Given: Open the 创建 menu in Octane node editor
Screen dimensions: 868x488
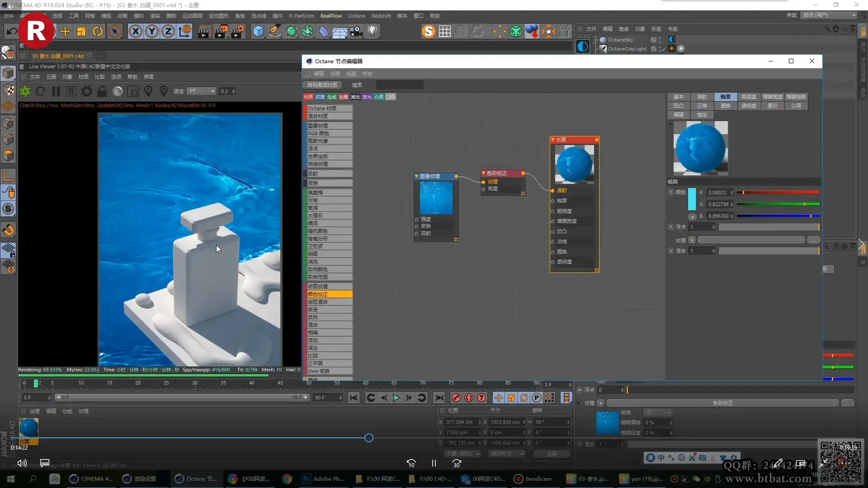Looking at the screenshot, I should 335,73.
